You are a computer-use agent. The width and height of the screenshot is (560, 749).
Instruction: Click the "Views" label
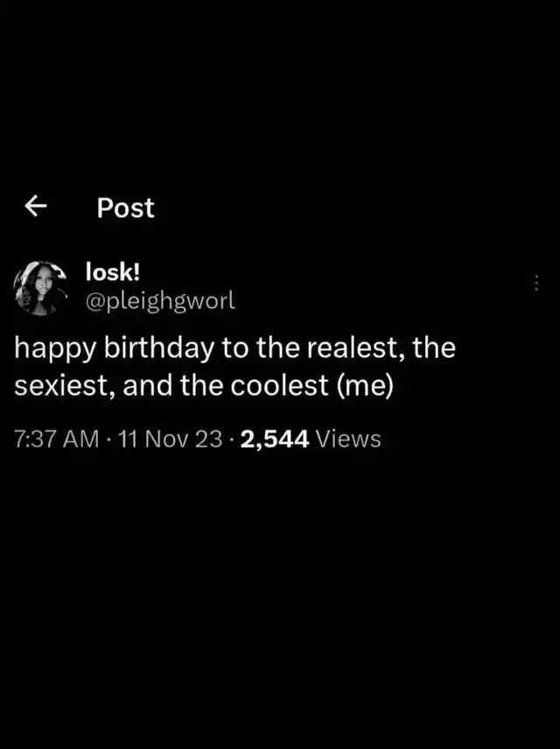pyautogui.click(x=347, y=438)
